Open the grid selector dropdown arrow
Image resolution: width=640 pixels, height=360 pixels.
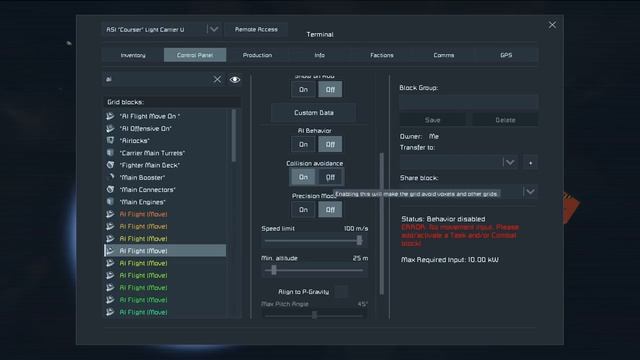click(x=213, y=29)
